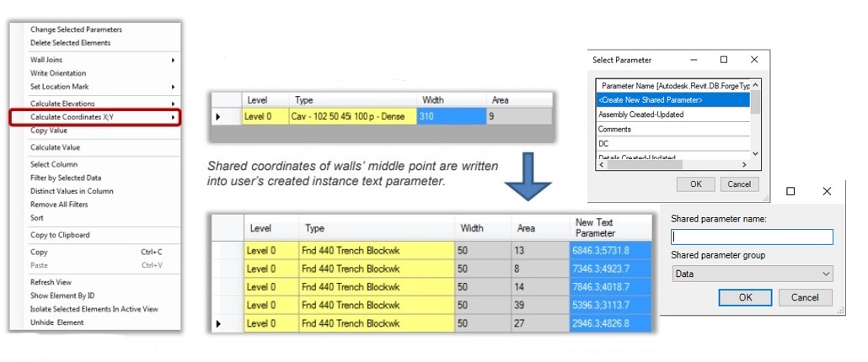Maximize the Select Parameter window
The image size is (868, 362).
click(x=723, y=61)
